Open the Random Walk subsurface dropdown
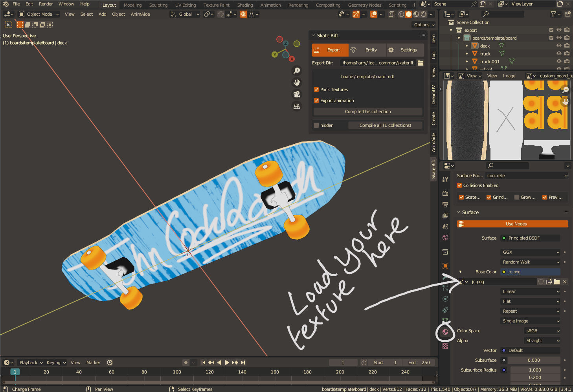This screenshot has height=392, width=573. [x=531, y=262]
